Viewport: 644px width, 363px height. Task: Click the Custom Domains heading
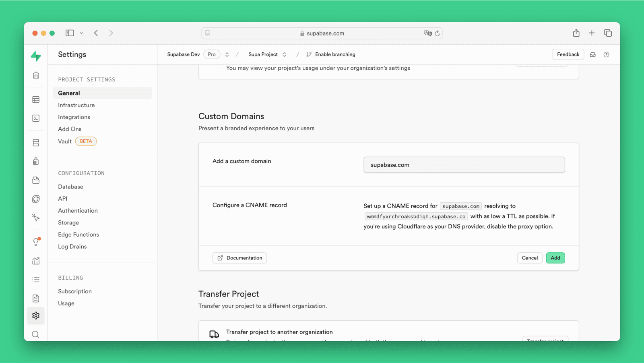click(x=231, y=116)
